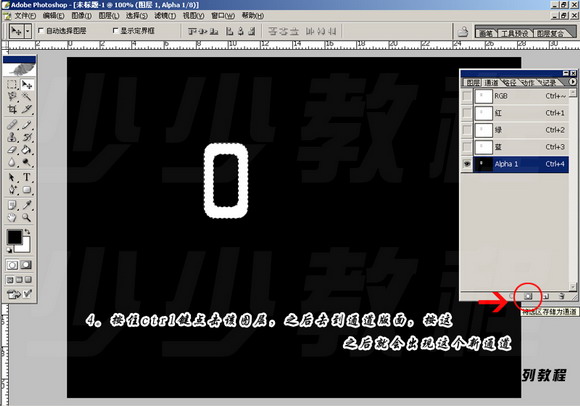Enable 显示定界框 checkbox
Image resolution: width=580 pixels, height=406 pixels.
[x=115, y=31]
